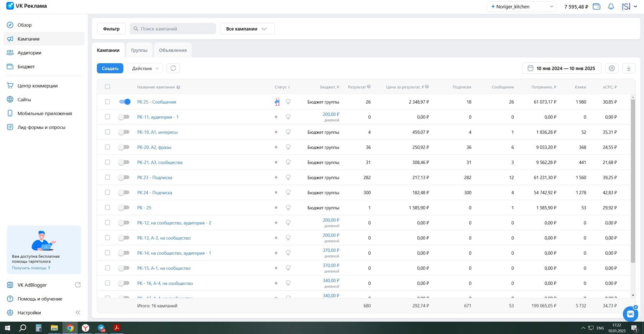This screenshot has height=334, width=644.
Task: Open the notifications bell icon
Action: pos(611,7)
